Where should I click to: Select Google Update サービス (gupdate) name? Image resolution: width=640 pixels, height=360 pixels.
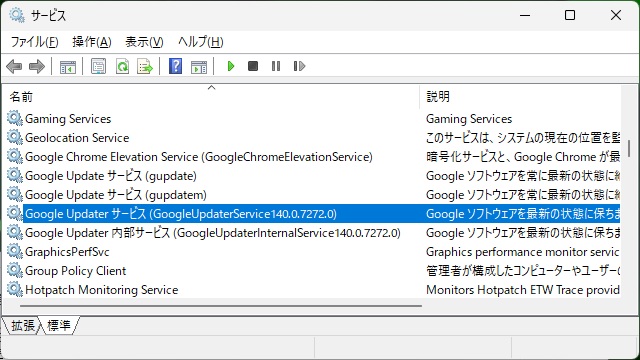[111, 176]
